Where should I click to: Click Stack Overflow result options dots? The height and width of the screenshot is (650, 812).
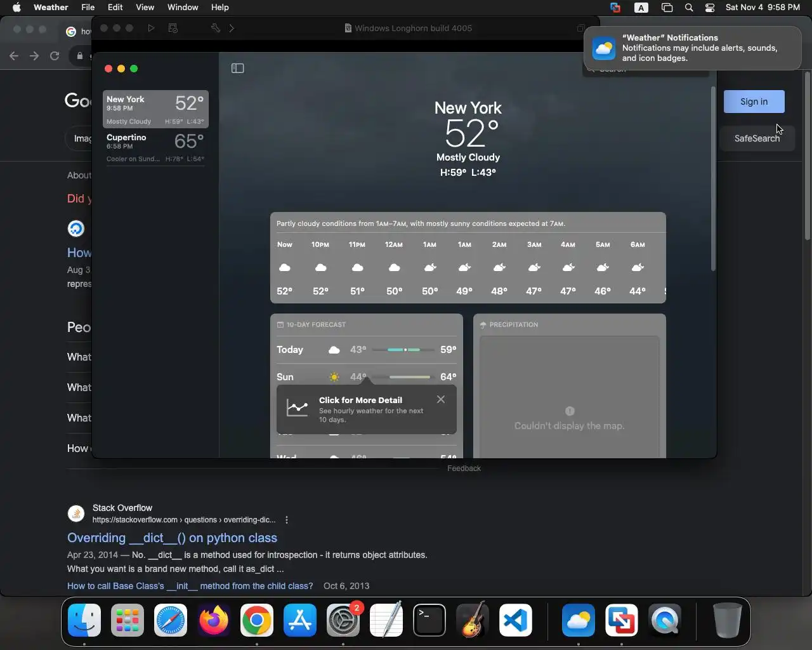(287, 520)
